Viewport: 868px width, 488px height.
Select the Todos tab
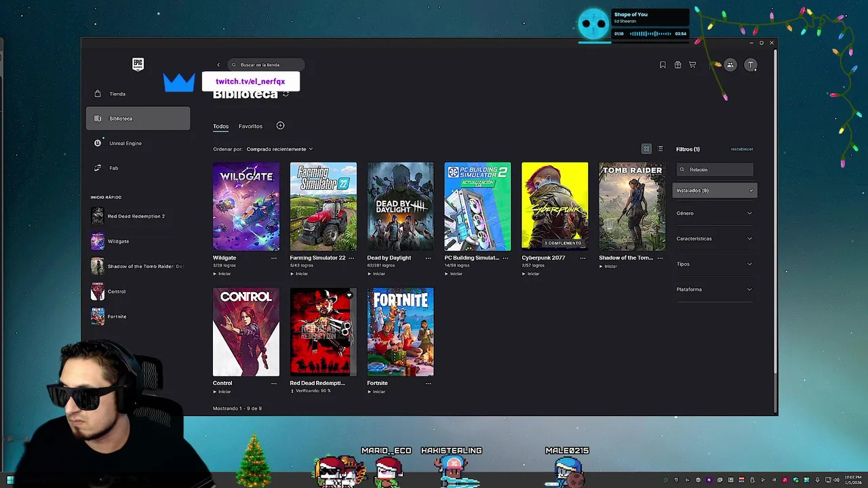220,126
